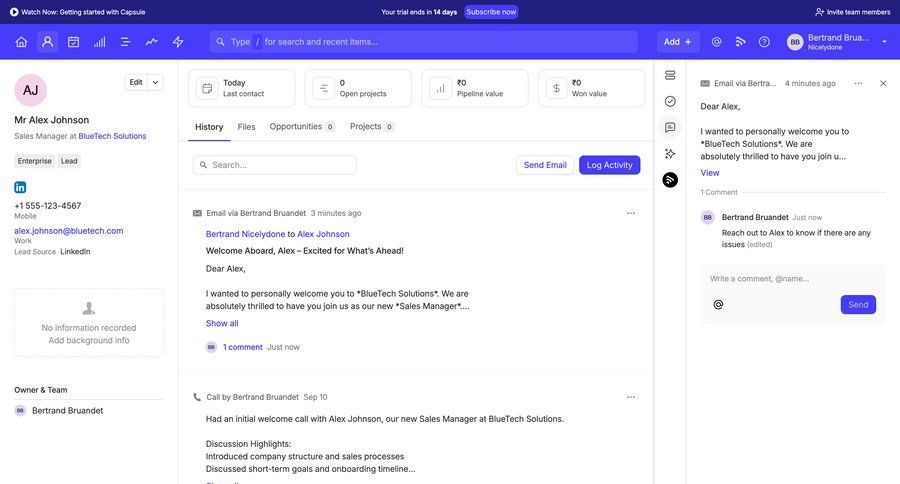Open the Add menu in header
The image size is (900, 484).
coord(677,42)
